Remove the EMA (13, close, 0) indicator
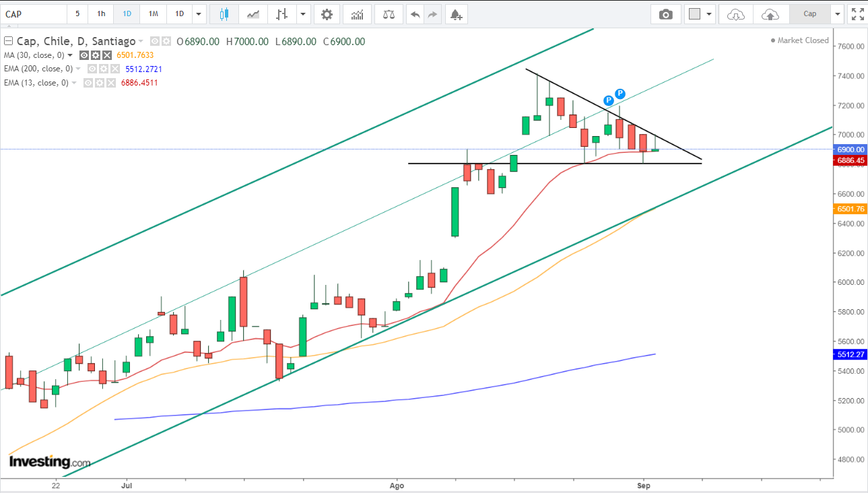The width and height of the screenshot is (868, 493). point(110,83)
